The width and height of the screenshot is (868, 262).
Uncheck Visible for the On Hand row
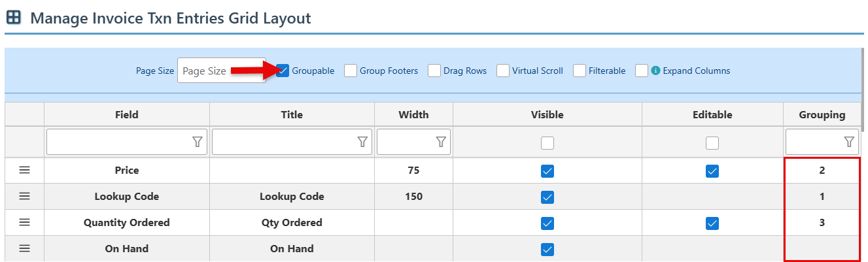pos(547,249)
